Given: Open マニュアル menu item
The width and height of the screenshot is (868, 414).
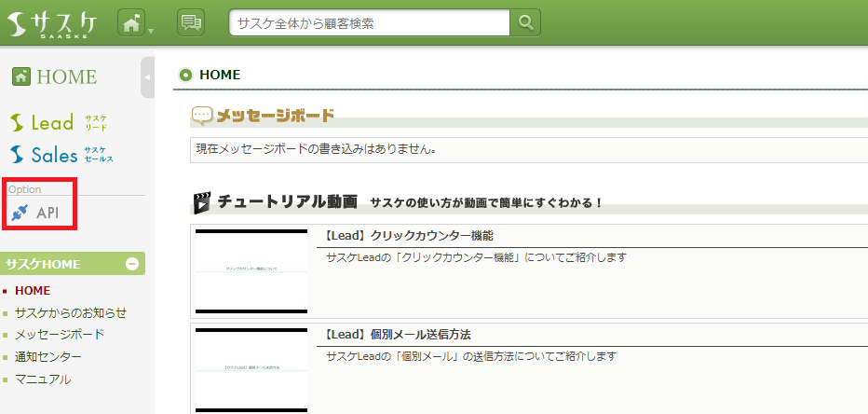Looking at the screenshot, I should (x=43, y=379).
